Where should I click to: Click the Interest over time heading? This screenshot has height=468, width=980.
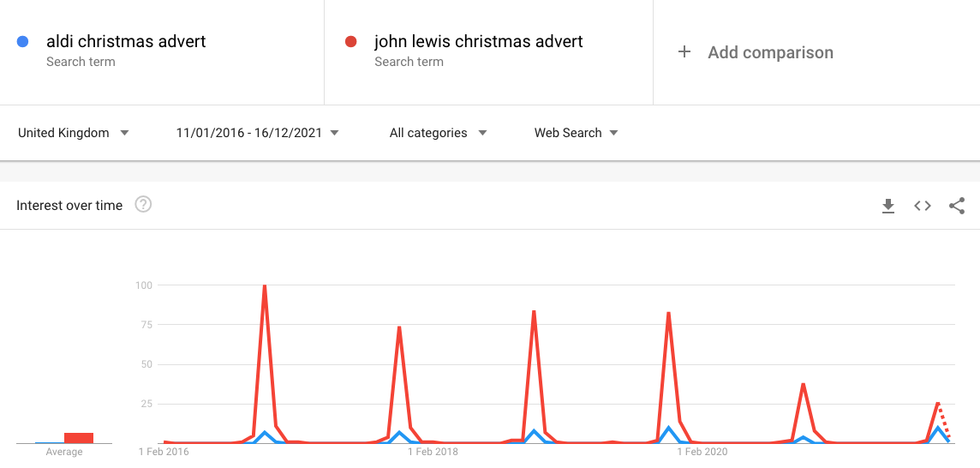[x=69, y=205]
